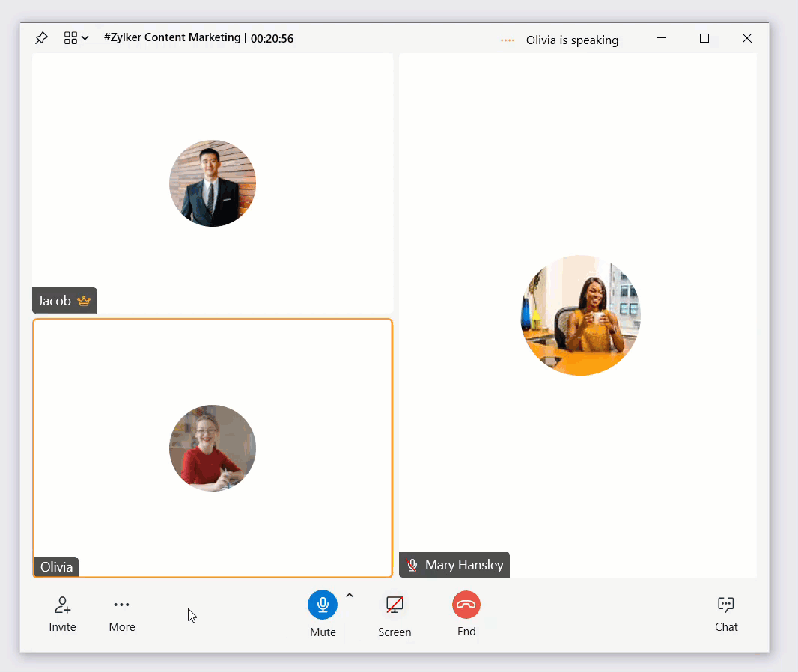
Task: Click the #Zylker Content Marketing title
Action: coord(172,37)
